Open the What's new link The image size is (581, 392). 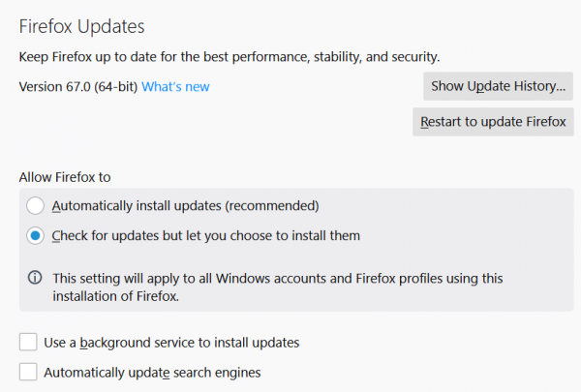[x=175, y=87]
